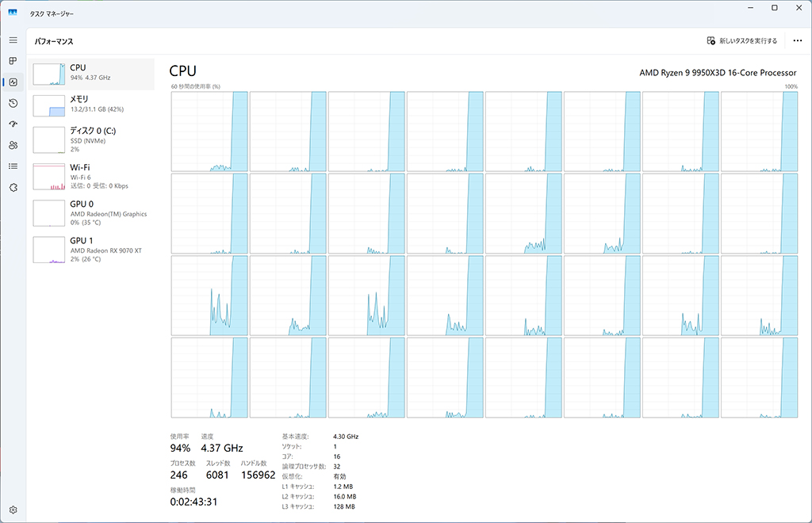Click the last logical processor graph
Screen dimensions: 812x523
click(759, 378)
